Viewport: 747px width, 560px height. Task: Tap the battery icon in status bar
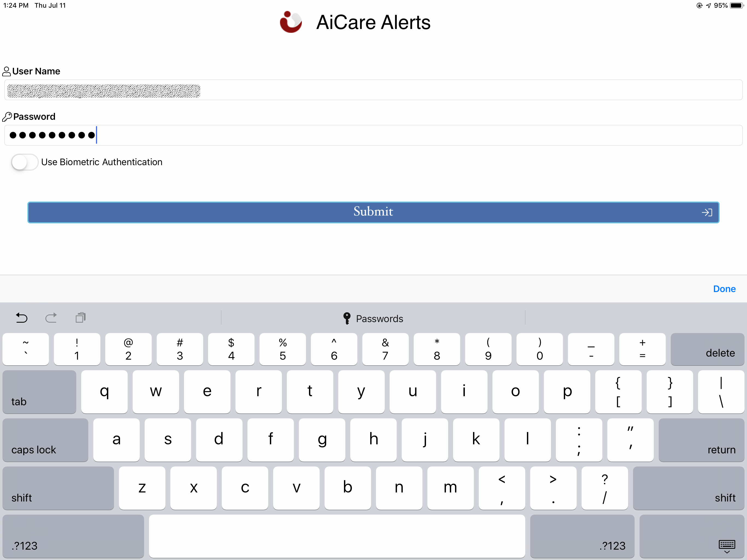point(737,5)
